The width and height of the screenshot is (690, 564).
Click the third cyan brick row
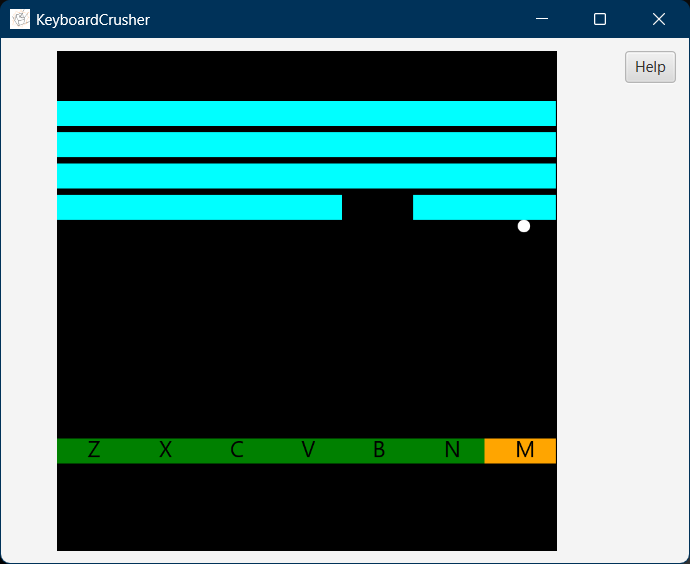pos(306,176)
